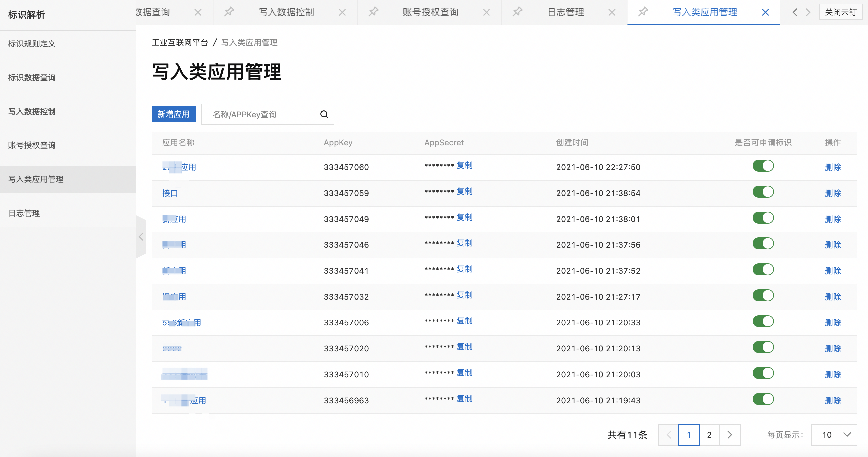Switch to the 日志管理 tab
868x457 pixels.
click(x=566, y=12)
